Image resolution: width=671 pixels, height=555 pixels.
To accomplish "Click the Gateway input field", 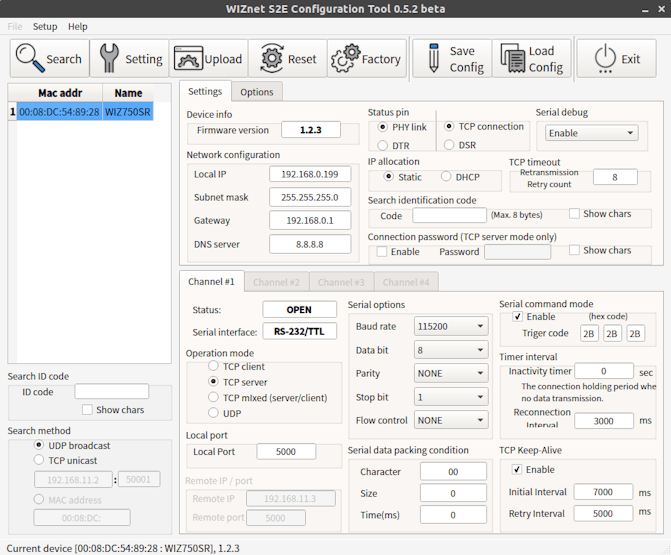I will point(310,220).
